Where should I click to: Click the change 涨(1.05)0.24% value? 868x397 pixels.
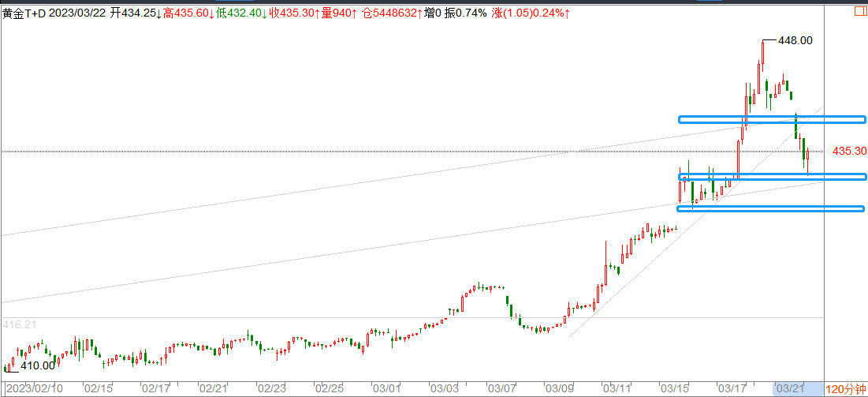[531, 13]
